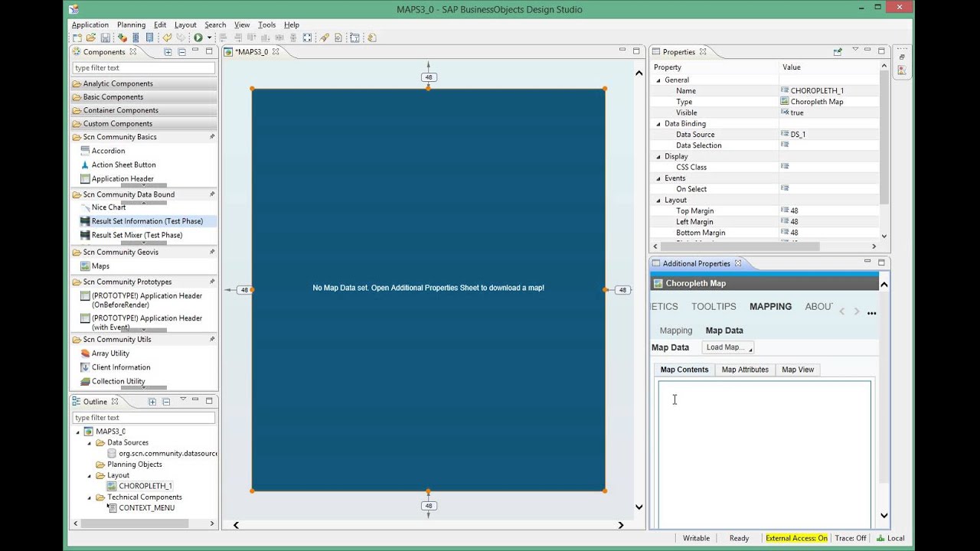Screen dimensions: 980x551
Task: Select CONTEXT_MENU in the Outline tree
Action: [x=146, y=508]
